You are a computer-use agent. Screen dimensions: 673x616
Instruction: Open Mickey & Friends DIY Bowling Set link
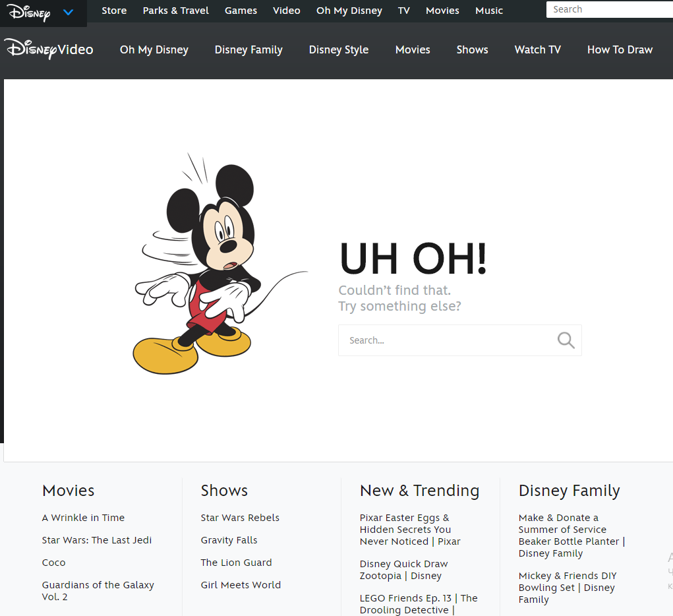tap(568, 587)
